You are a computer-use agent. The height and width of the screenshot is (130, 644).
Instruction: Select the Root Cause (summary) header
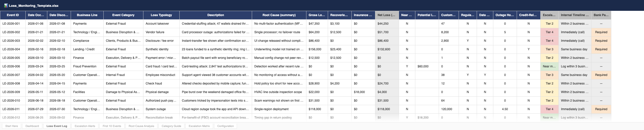click(x=279, y=15)
